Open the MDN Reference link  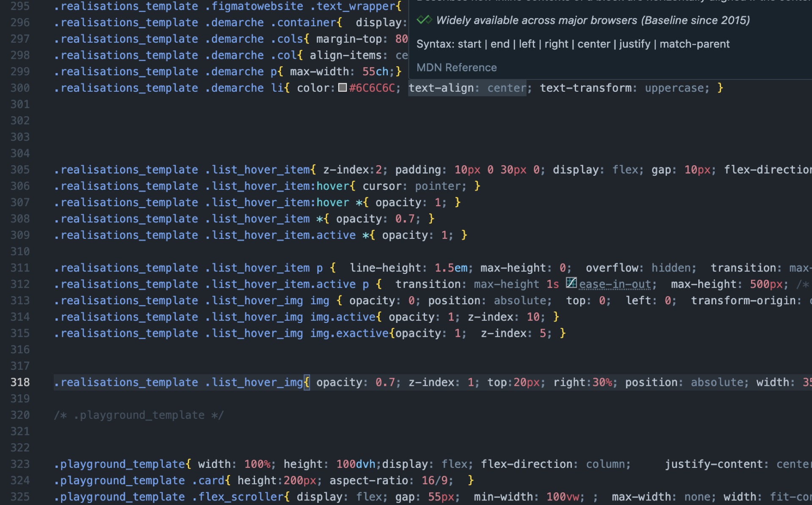click(456, 68)
